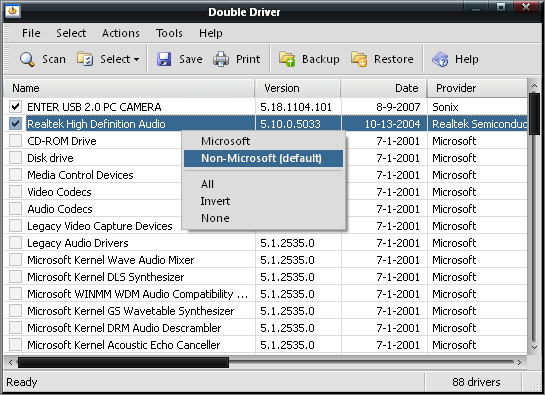Open the Help menu in menu bar
Screen dimensions: 545x395
(x=211, y=33)
